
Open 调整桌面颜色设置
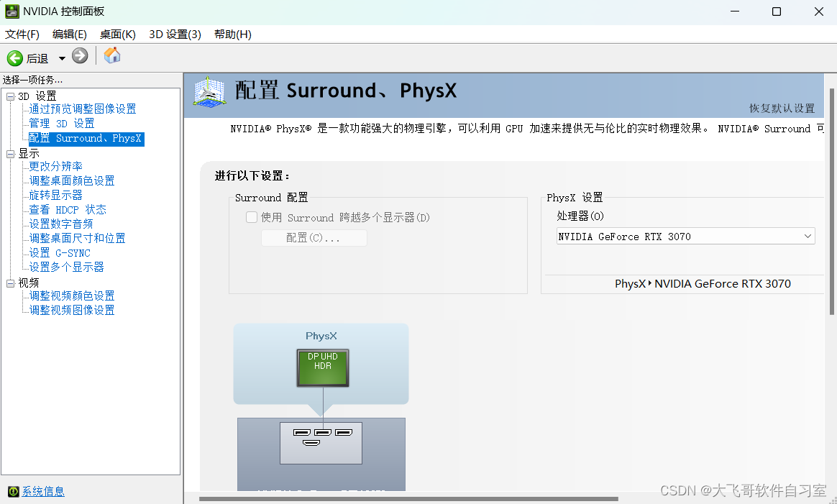click(71, 180)
